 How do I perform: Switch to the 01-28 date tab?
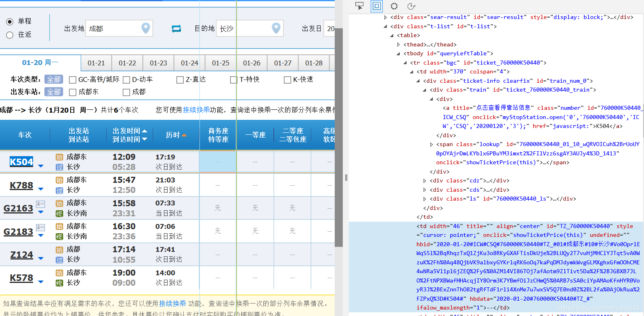click(x=314, y=63)
